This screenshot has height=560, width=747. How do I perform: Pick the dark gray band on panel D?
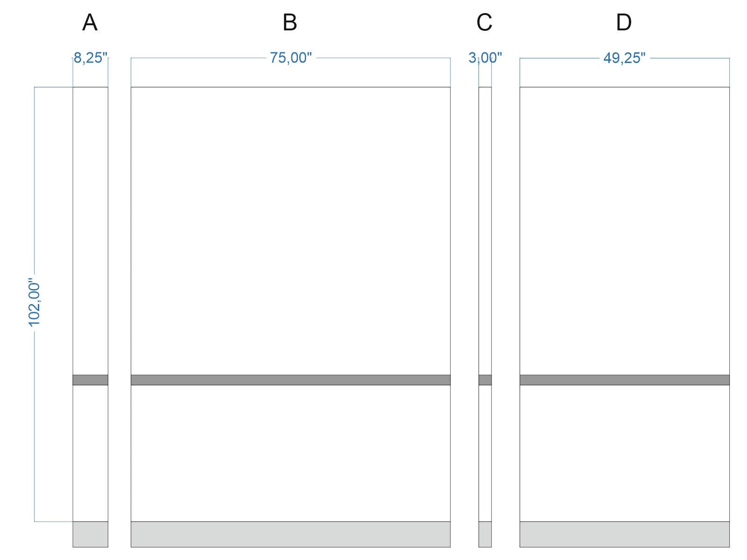coord(624,380)
